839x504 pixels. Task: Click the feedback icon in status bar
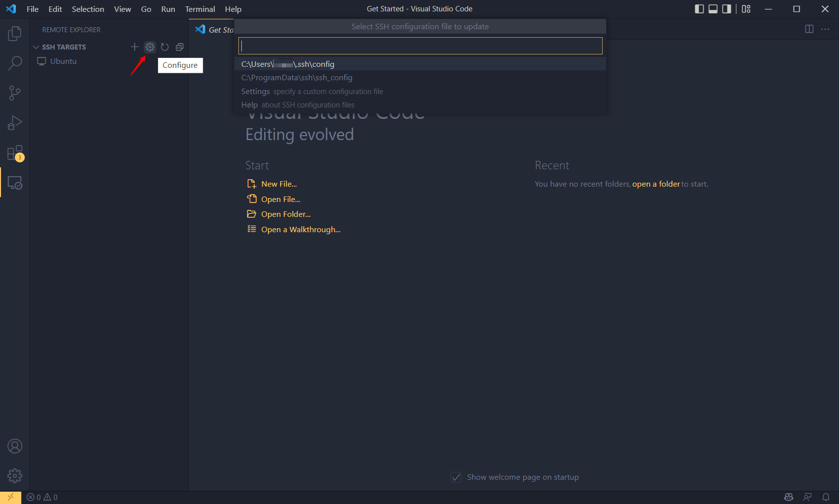807,497
